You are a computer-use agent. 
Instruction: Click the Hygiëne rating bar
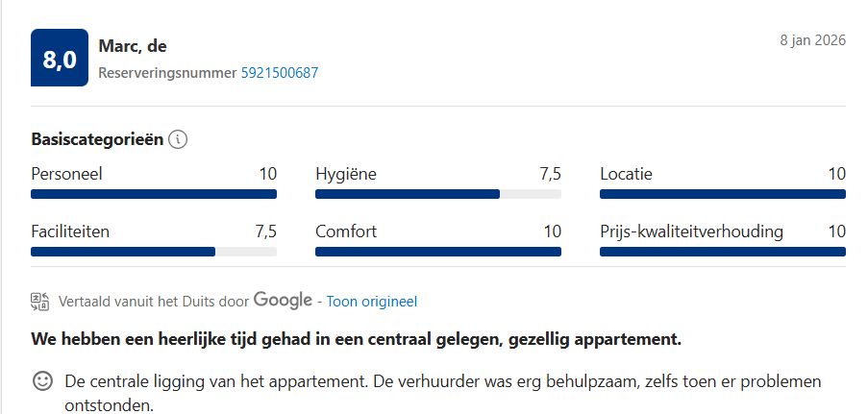click(x=438, y=194)
